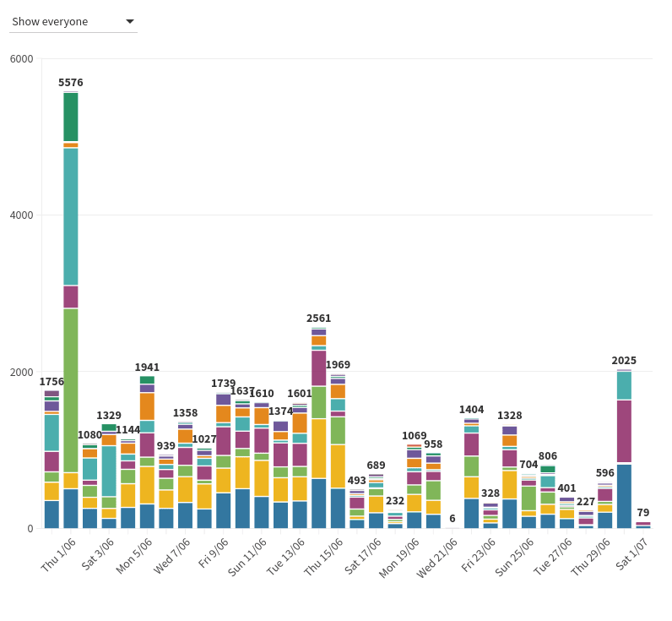Select the purple segment of the 2561 bar

point(318,368)
